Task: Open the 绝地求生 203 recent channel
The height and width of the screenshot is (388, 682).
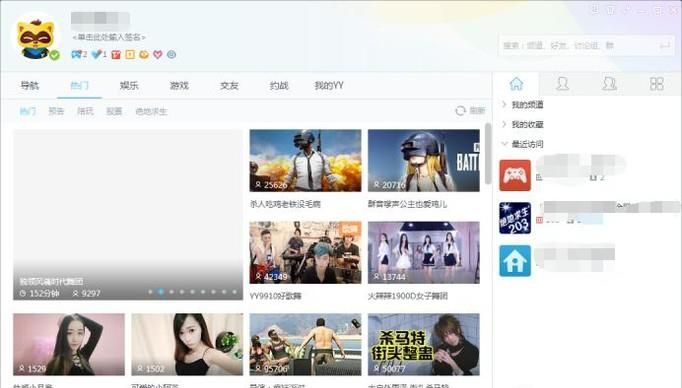Action: pyautogui.click(x=515, y=218)
